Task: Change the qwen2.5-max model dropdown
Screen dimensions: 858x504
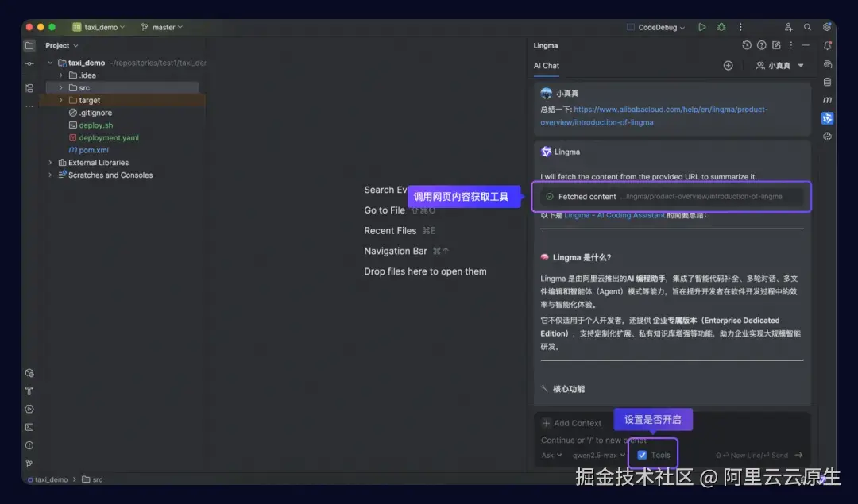Action: tap(599, 455)
